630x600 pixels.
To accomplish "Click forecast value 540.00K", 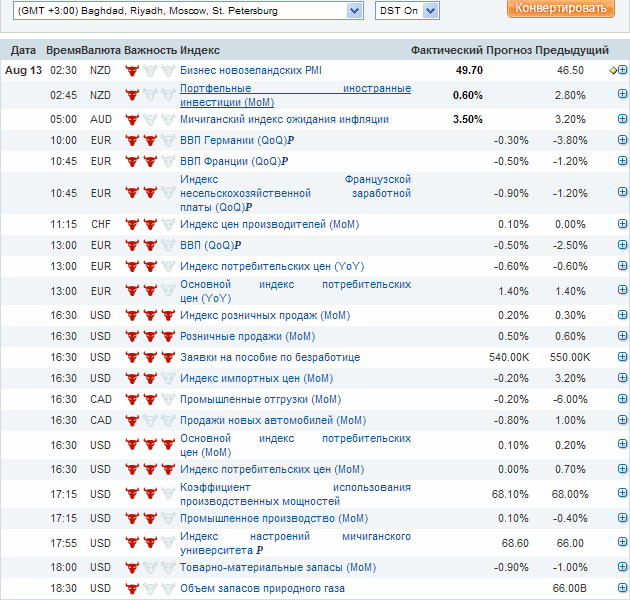I will 509,357.
